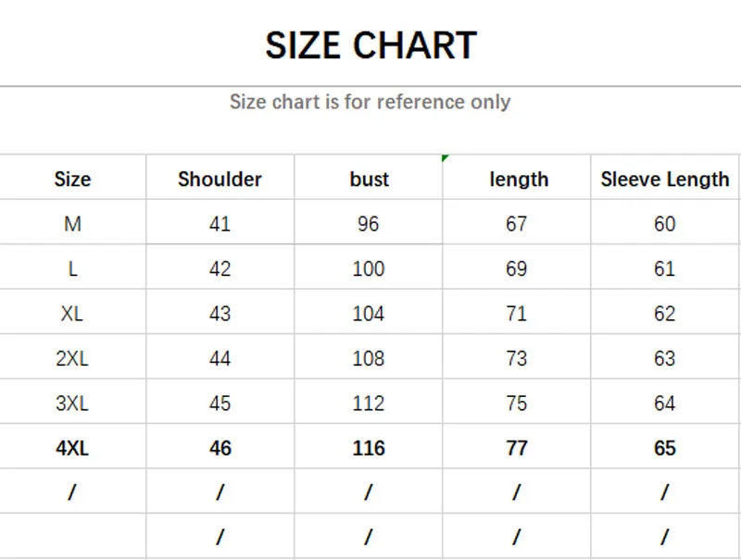Image resolution: width=741 pixels, height=560 pixels.
Task: Click bust value 96 for size M
Action: (369, 224)
